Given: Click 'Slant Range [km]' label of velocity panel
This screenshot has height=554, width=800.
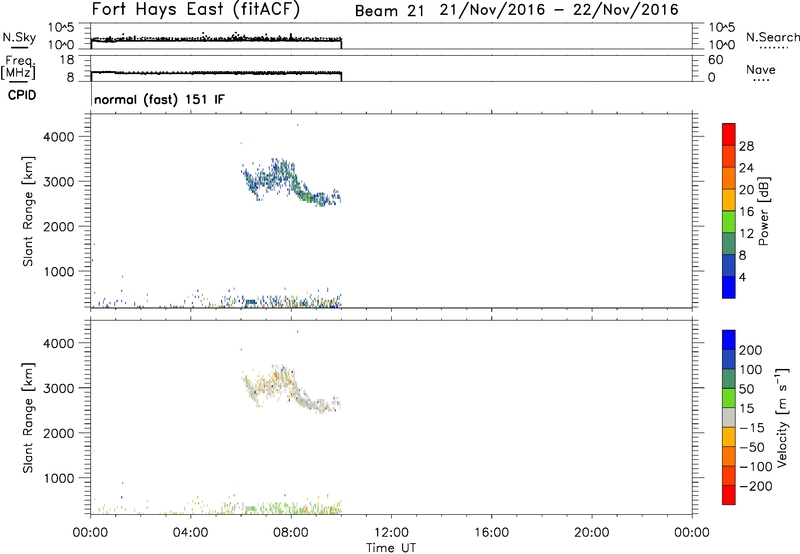Looking at the screenshot, I should point(28,417).
